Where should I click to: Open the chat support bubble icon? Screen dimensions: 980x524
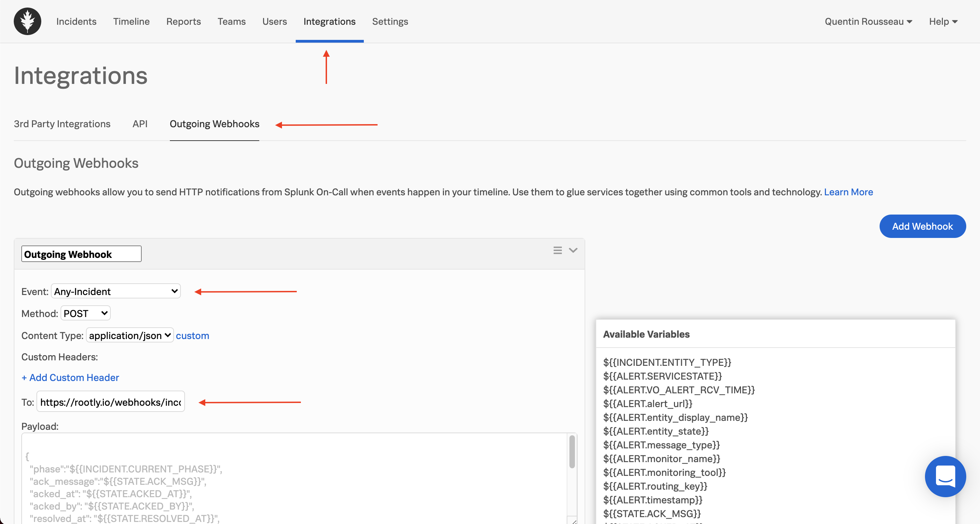[x=945, y=476]
